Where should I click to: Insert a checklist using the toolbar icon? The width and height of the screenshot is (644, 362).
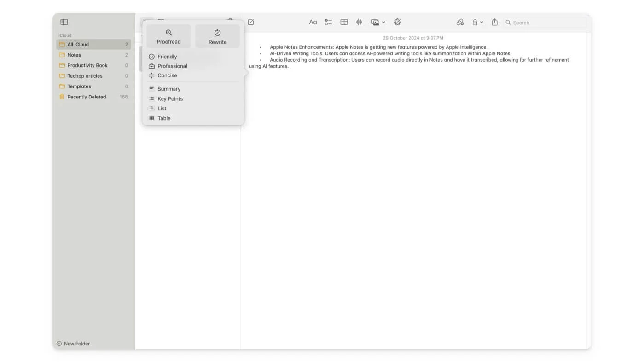(x=328, y=22)
